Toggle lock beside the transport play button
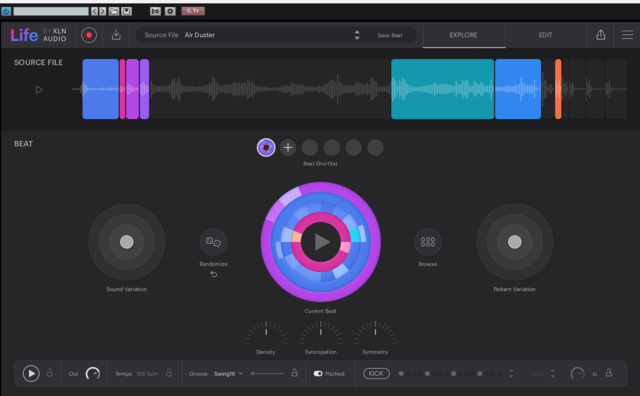 coord(50,373)
